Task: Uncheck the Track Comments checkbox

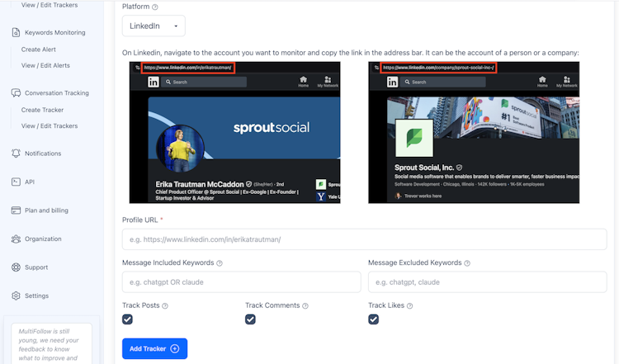Action: pyautogui.click(x=250, y=319)
